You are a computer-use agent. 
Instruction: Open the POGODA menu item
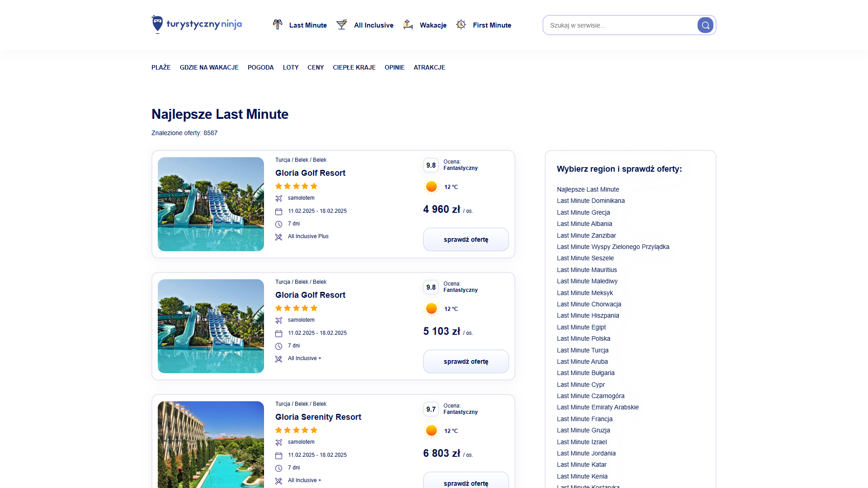point(260,67)
